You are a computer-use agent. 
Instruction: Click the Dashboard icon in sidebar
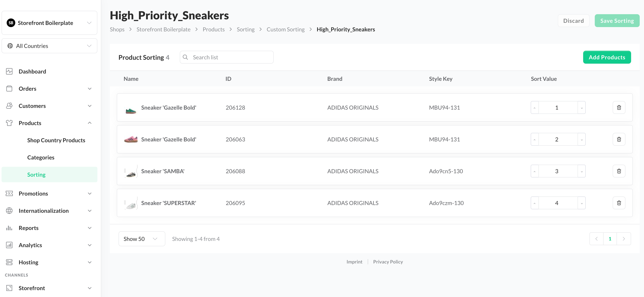(x=9, y=71)
